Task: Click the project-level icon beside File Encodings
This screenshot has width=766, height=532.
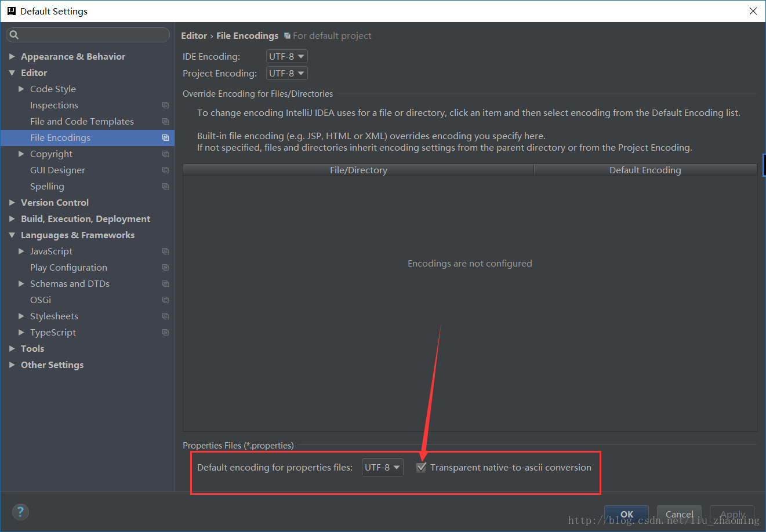Action: (165, 137)
